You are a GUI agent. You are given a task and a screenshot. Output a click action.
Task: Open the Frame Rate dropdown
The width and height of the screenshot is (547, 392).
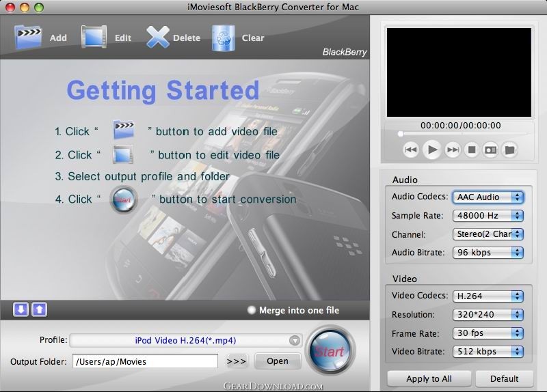[x=488, y=333]
